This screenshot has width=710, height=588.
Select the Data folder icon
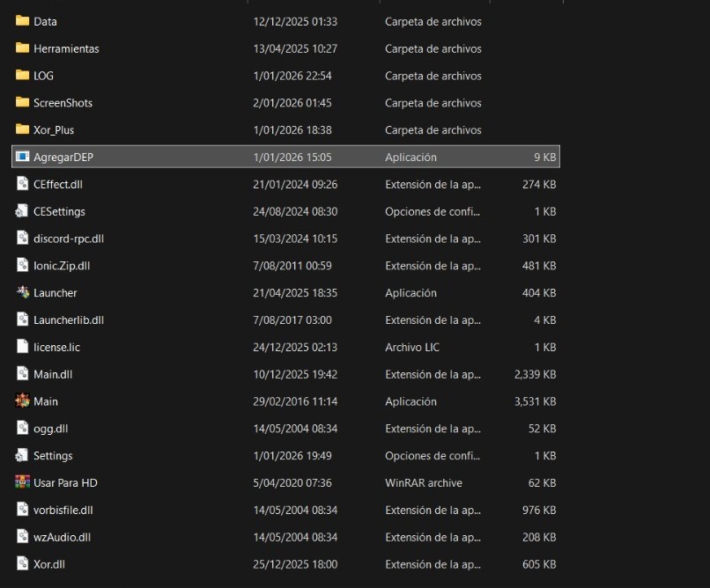[x=23, y=21]
